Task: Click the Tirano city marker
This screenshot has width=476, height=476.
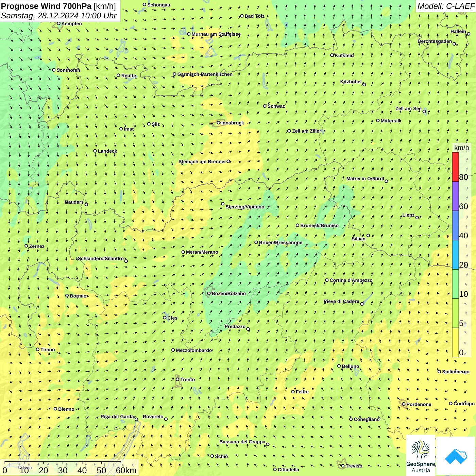Action: coord(38,350)
